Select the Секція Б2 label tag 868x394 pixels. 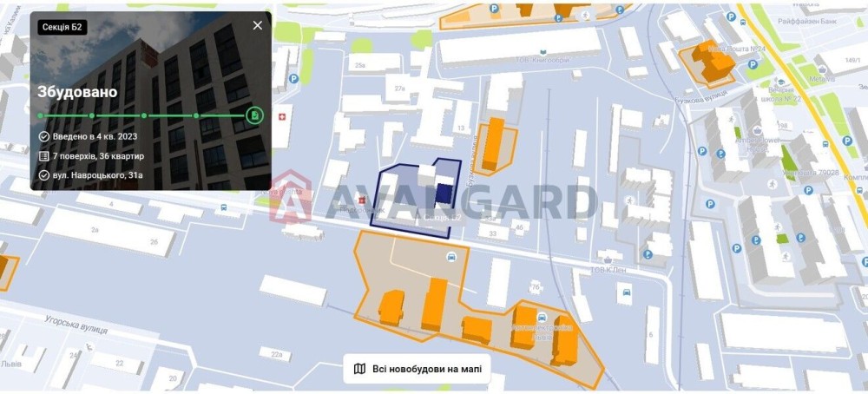point(62,27)
